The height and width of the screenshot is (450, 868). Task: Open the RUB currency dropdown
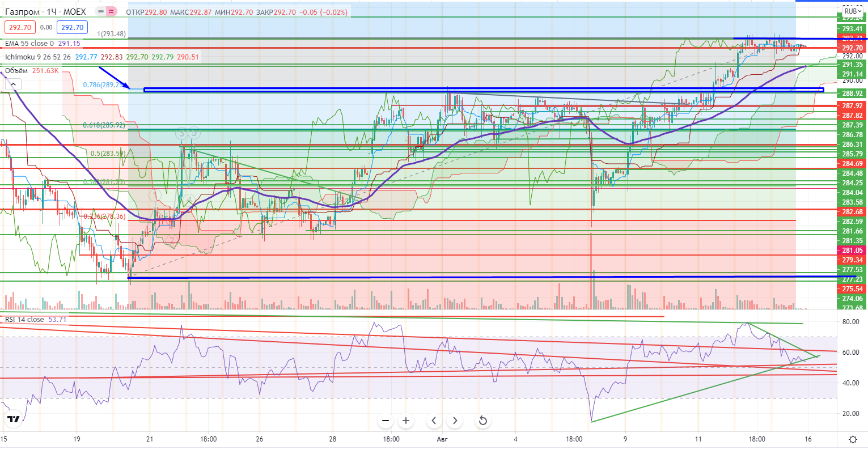coord(851,11)
